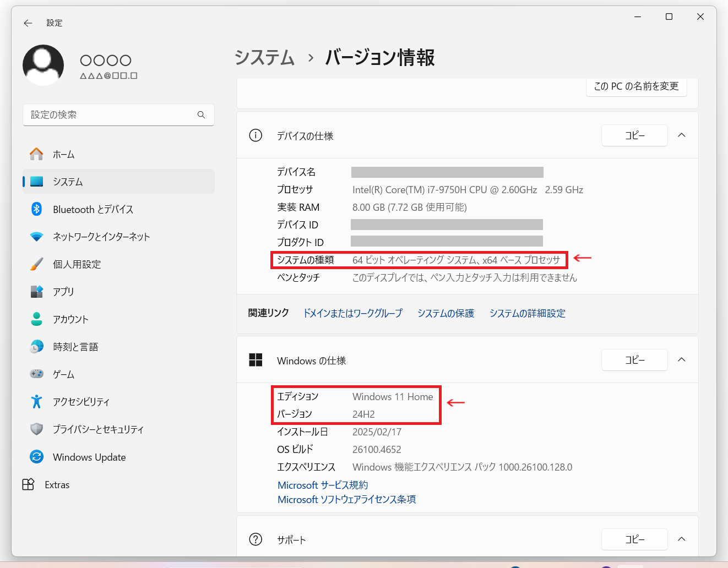Maximize the Settings window
The height and width of the screenshot is (568, 728).
(669, 17)
